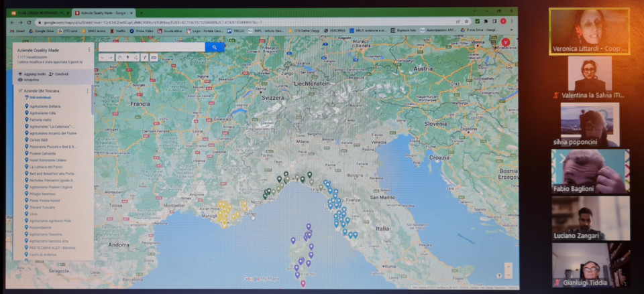Screen dimensions: 644x294
Task: Click the Redo arrow in map toolbar
Action: pyautogui.click(x=111, y=58)
